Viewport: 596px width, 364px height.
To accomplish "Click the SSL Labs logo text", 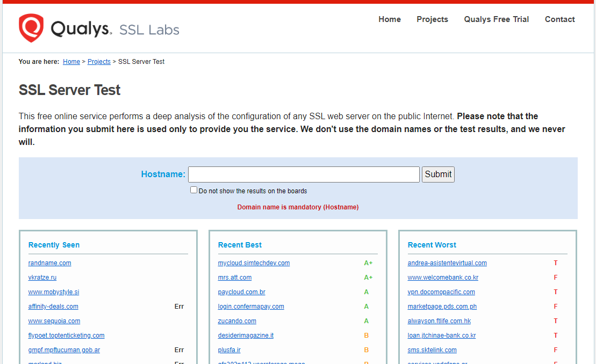I will (x=149, y=30).
